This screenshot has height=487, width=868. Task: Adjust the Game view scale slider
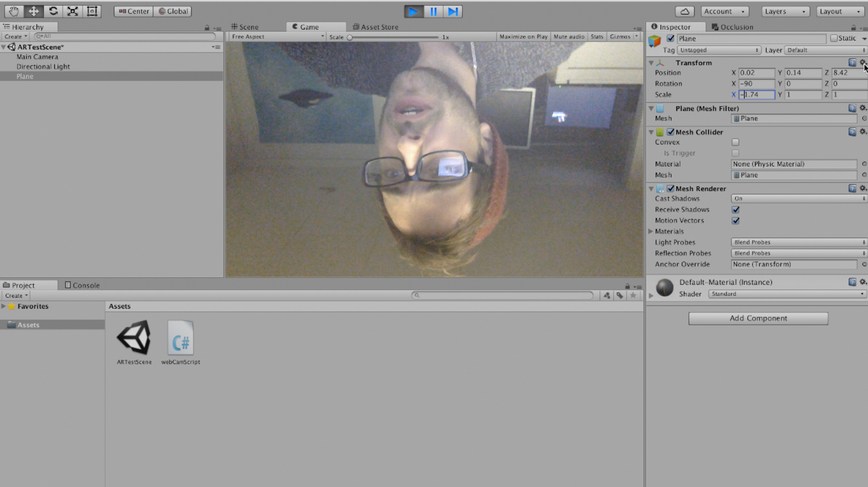click(x=350, y=37)
